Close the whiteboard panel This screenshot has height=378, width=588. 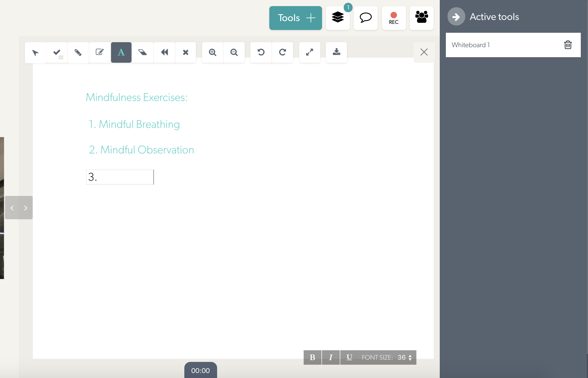(424, 52)
